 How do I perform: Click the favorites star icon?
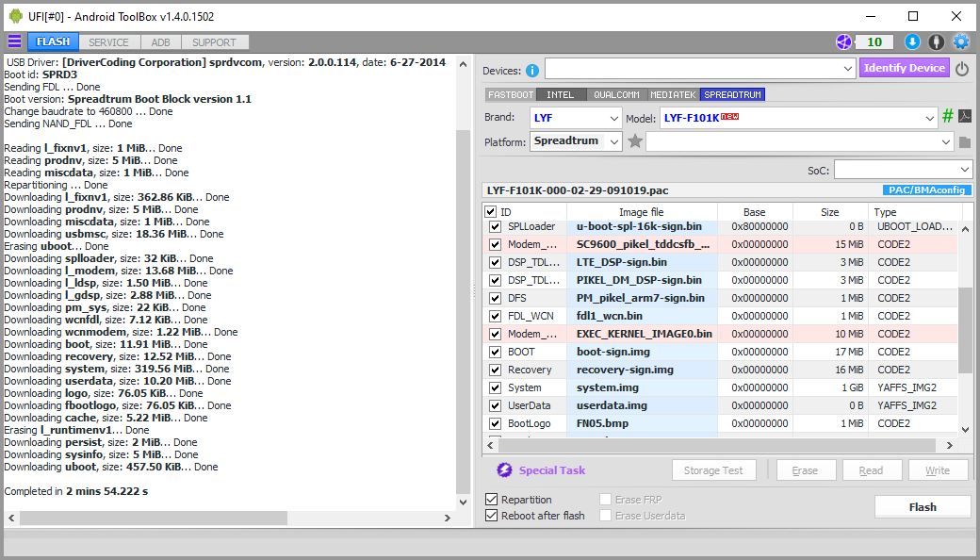pos(635,141)
